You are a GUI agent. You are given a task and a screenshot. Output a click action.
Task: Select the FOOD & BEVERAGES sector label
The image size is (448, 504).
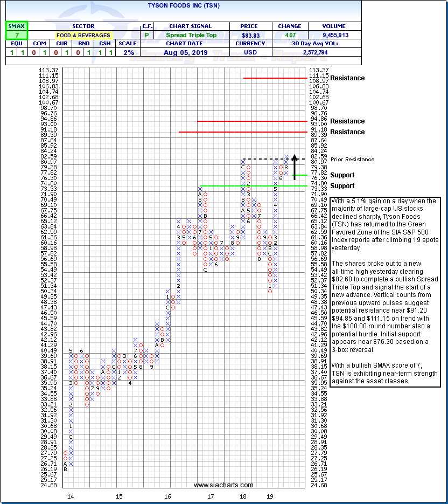tap(83, 35)
